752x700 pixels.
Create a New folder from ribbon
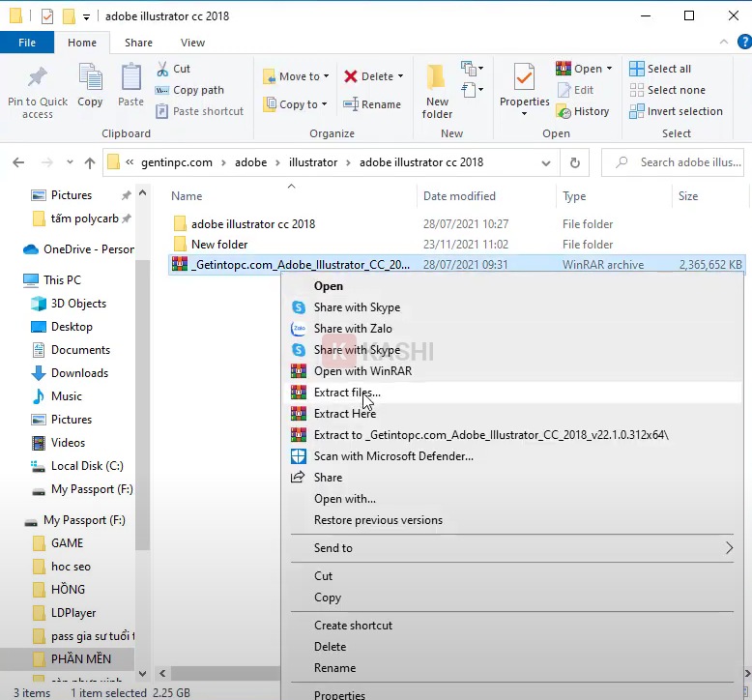pyautogui.click(x=437, y=91)
